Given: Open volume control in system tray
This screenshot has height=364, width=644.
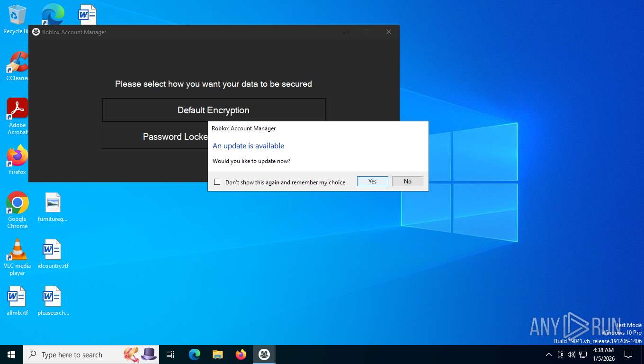Looking at the screenshot, I should coord(571,355).
